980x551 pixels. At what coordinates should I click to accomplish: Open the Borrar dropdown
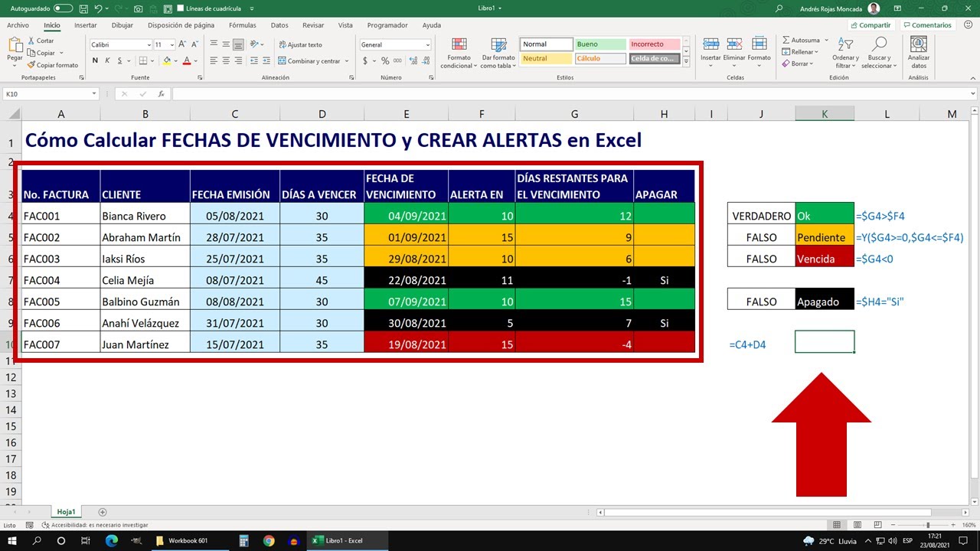click(796, 64)
